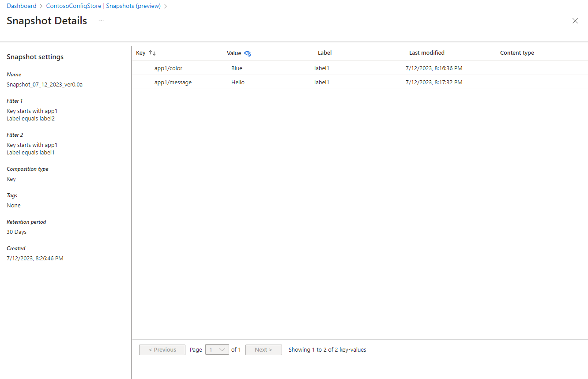Click the Composition type value Key
The width and height of the screenshot is (588, 379).
point(11,179)
